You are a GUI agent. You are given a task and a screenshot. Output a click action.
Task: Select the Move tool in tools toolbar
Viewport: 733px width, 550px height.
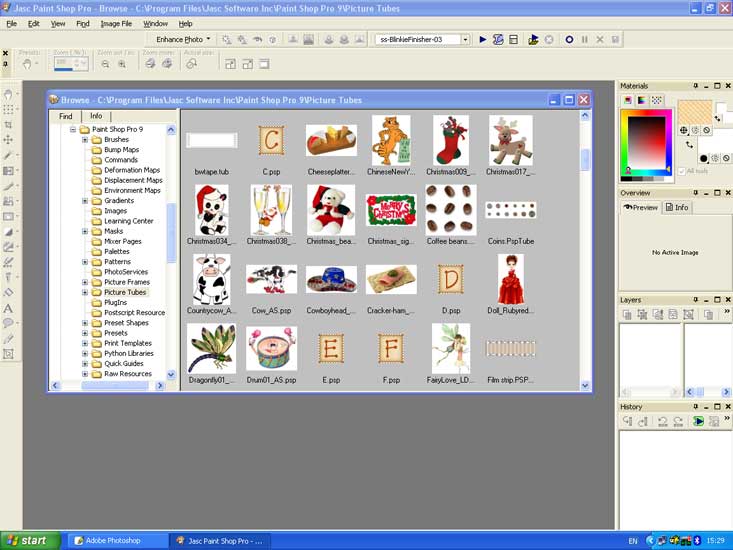(x=8, y=139)
